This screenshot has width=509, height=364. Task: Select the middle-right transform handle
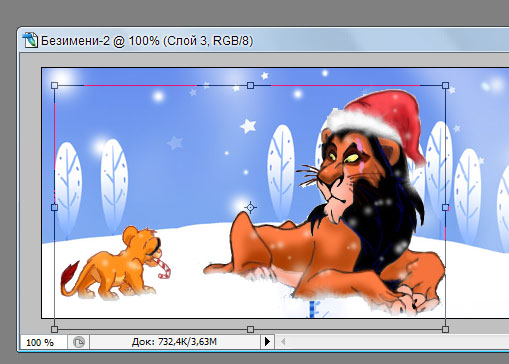click(x=445, y=208)
